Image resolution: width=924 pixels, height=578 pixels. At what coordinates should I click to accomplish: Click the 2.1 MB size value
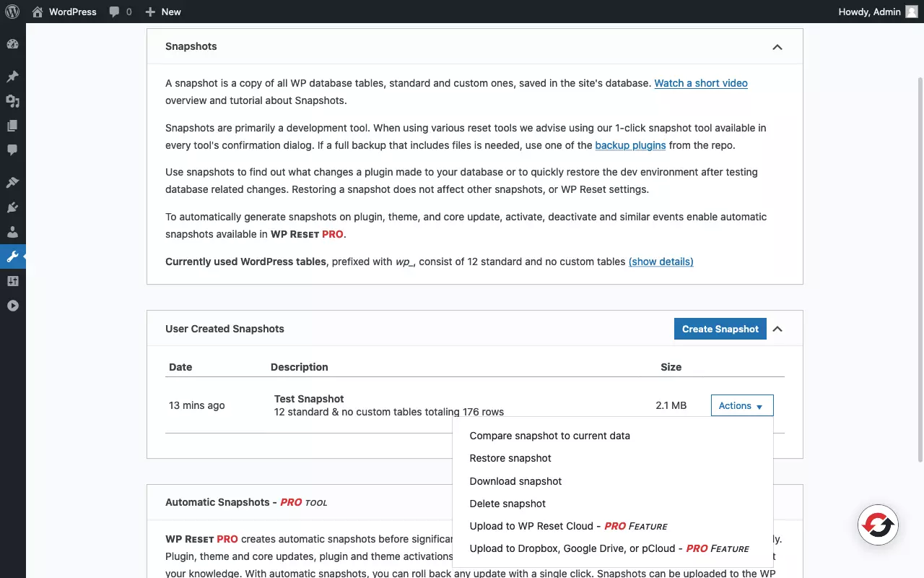pos(671,405)
